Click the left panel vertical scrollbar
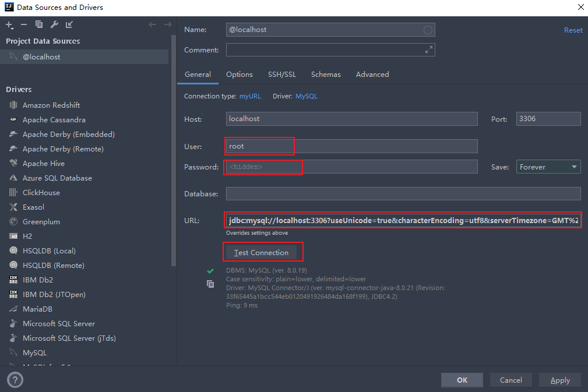 [x=173, y=150]
